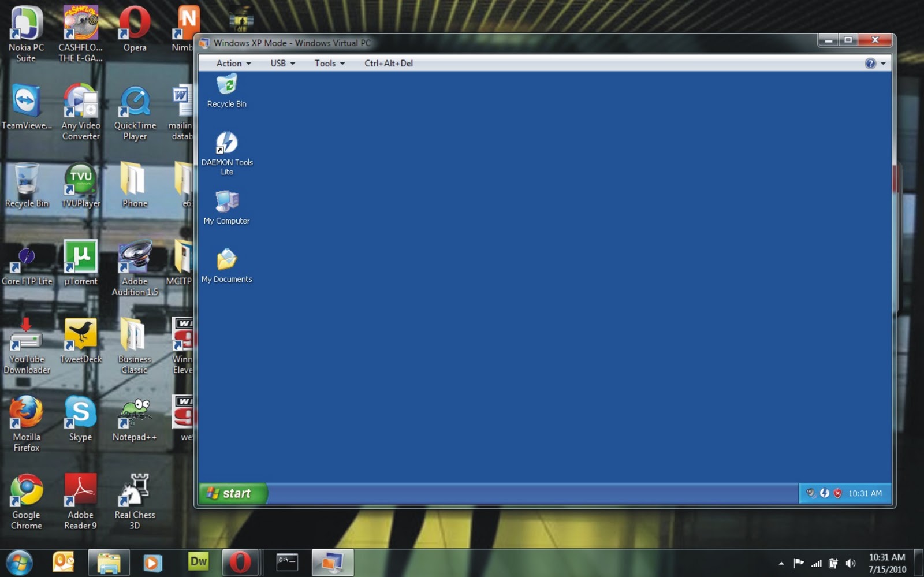Select the Mozilla Firefox desktop icon
The width and height of the screenshot is (924, 577).
coord(27,424)
